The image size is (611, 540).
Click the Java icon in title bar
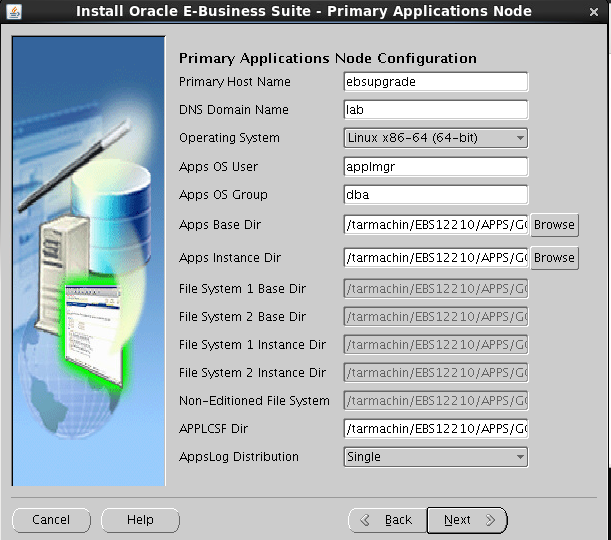point(14,12)
